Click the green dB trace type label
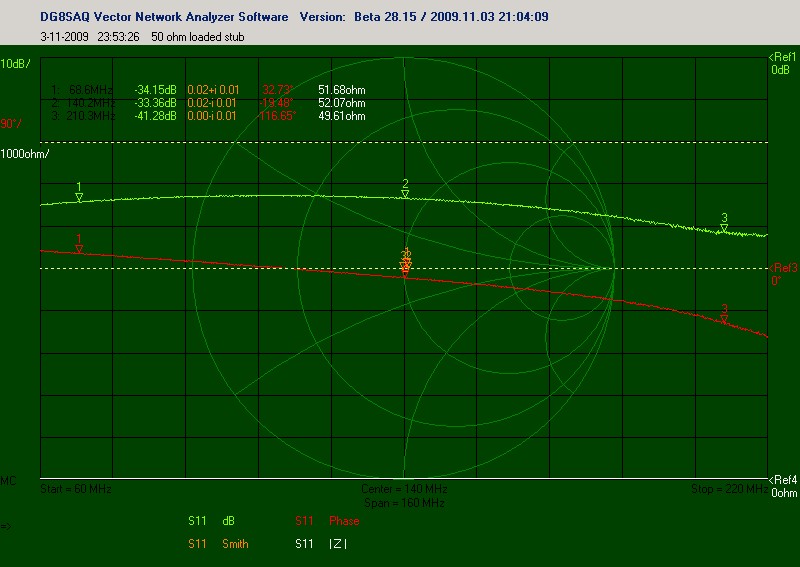 point(228,521)
